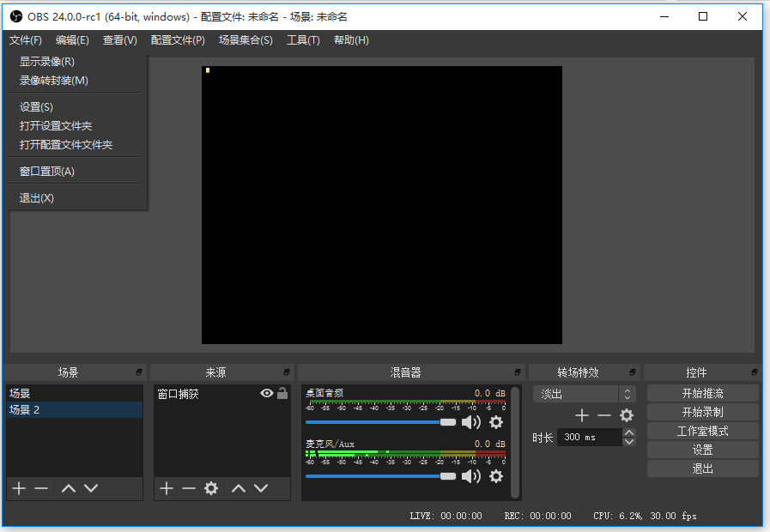Open the 帮助(H) menu
This screenshot has width=770, height=532.
click(x=351, y=39)
